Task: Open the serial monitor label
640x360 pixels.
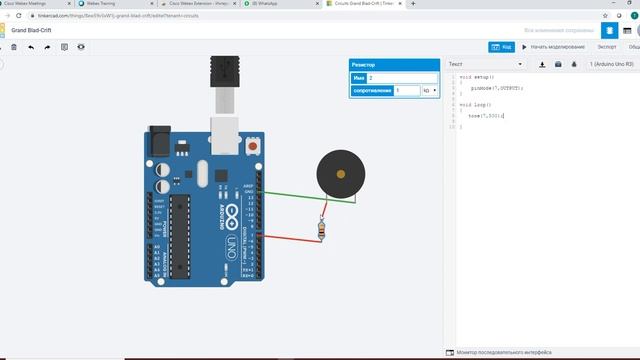Action: click(x=504, y=353)
